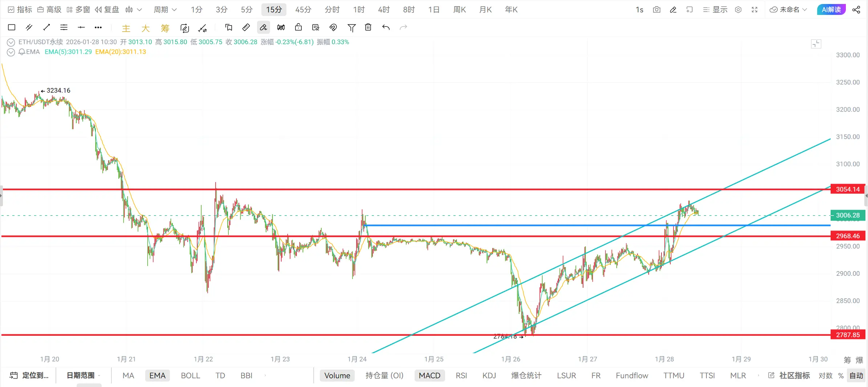The width and height of the screenshot is (868, 387).
Task: Select the rectangle drawing tool
Action: click(x=12, y=27)
